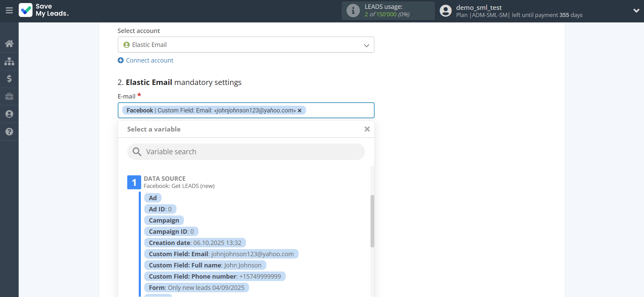The width and height of the screenshot is (644, 297).
Task: Click the LEADS usage info icon
Action: [353, 11]
